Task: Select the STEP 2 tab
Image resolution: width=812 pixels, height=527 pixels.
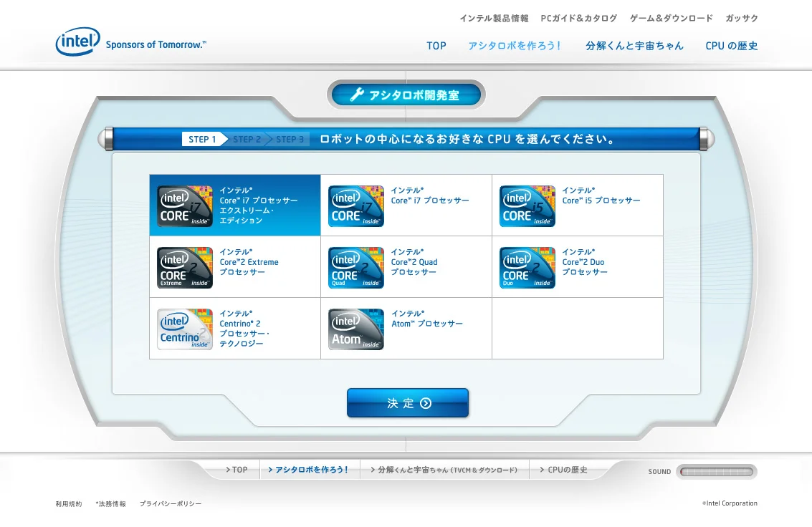Action: tap(247, 139)
